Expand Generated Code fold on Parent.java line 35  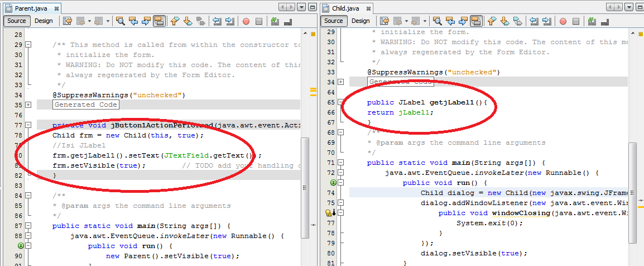click(28, 105)
